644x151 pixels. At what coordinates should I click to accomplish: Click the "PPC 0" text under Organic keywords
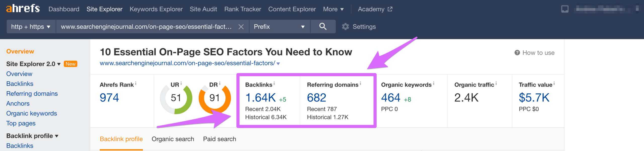click(389, 109)
